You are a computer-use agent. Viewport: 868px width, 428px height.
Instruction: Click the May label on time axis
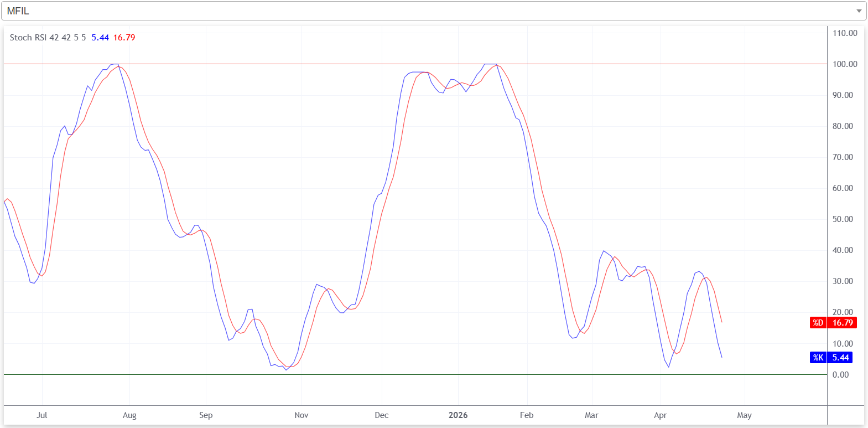[x=744, y=415]
